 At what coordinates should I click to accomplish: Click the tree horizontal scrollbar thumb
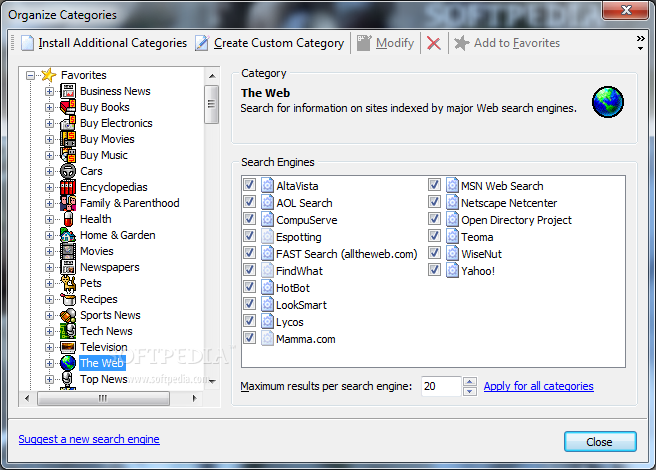point(103,398)
